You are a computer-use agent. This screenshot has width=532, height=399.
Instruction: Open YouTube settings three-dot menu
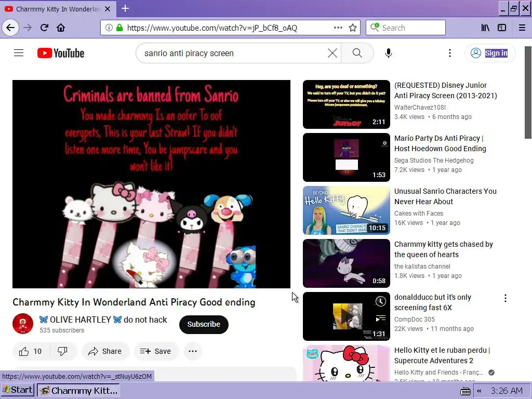point(450,53)
